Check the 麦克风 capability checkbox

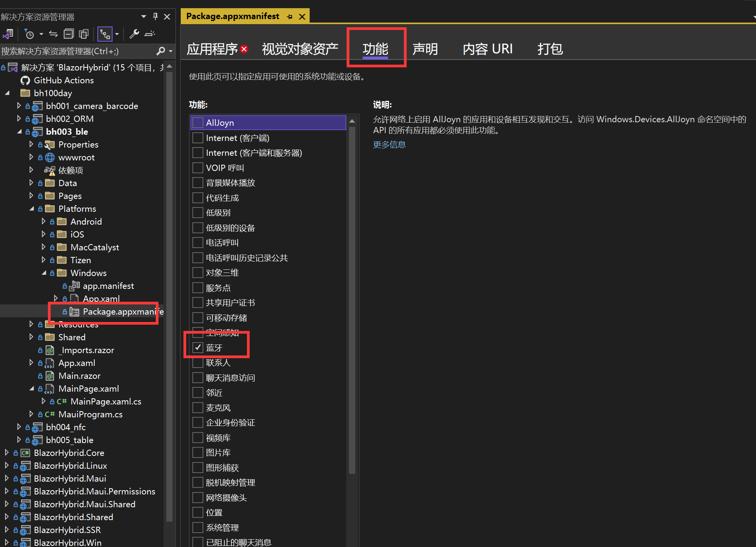click(198, 408)
